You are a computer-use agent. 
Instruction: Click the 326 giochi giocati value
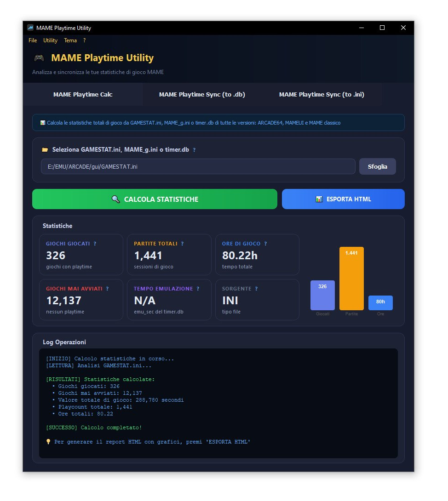(x=56, y=256)
